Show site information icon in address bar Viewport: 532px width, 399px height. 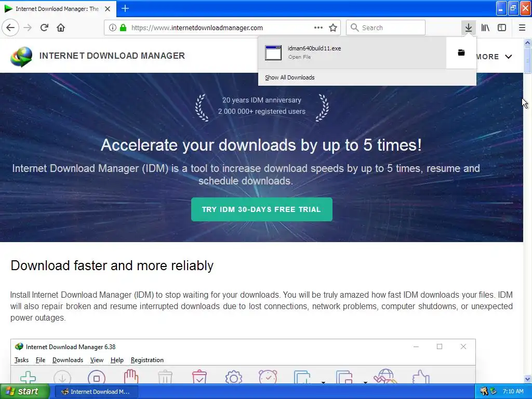112,28
